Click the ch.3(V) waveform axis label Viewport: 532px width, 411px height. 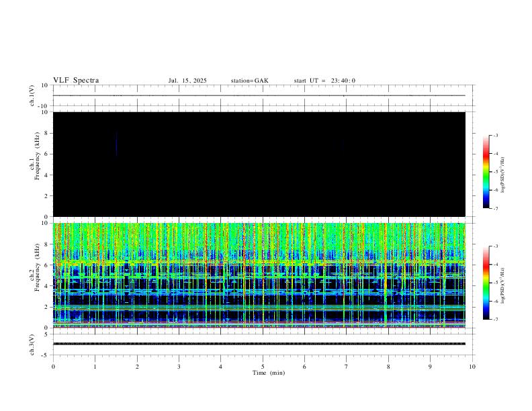[x=32, y=345]
